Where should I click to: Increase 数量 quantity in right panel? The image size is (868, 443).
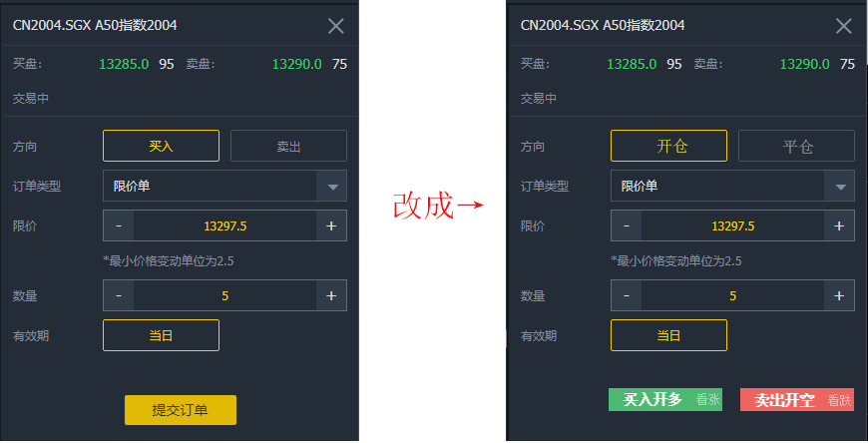tap(839, 295)
